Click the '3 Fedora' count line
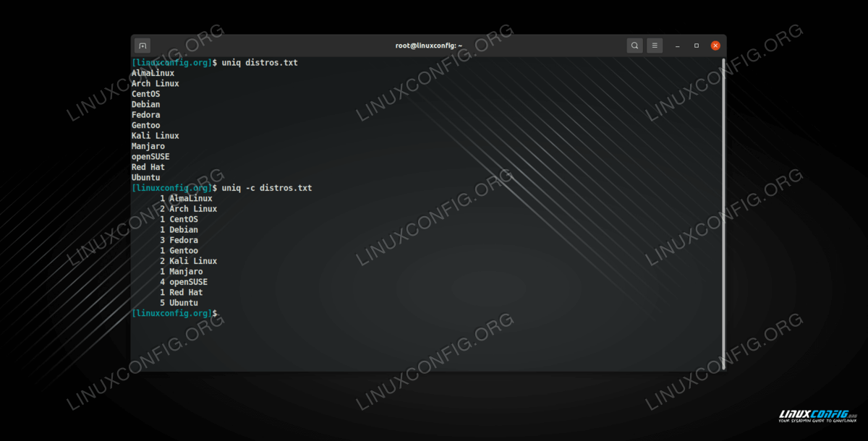The width and height of the screenshot is (868, 441). pos(179,240)
